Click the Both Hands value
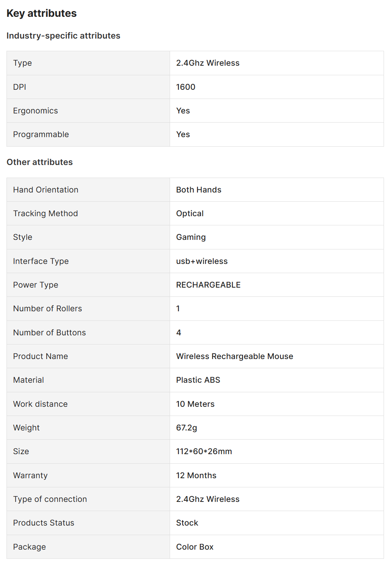 click(x=199, y=190)
